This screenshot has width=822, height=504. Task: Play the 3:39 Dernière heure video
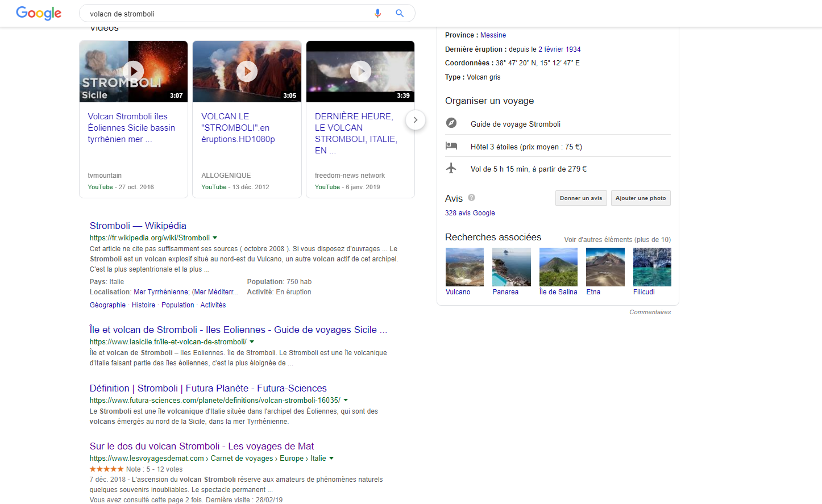[360, 72]
